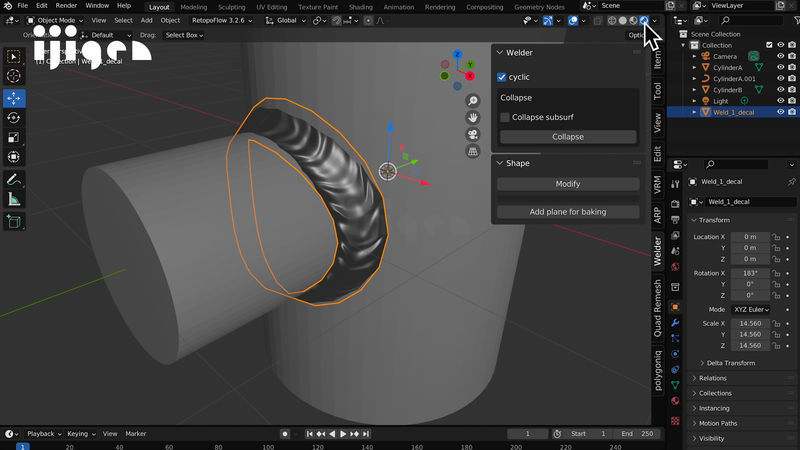Click the End frame field
Screen dimensions: 800x450
point(637,434)
